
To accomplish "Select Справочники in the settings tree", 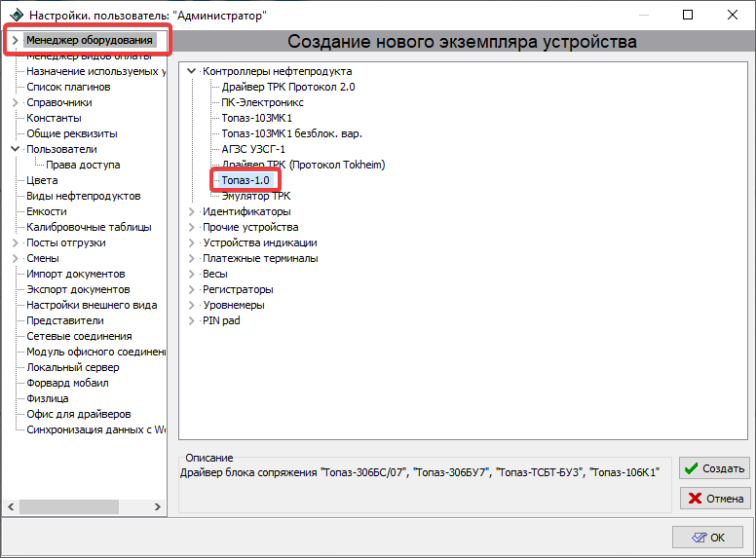I will coord(59,102).
